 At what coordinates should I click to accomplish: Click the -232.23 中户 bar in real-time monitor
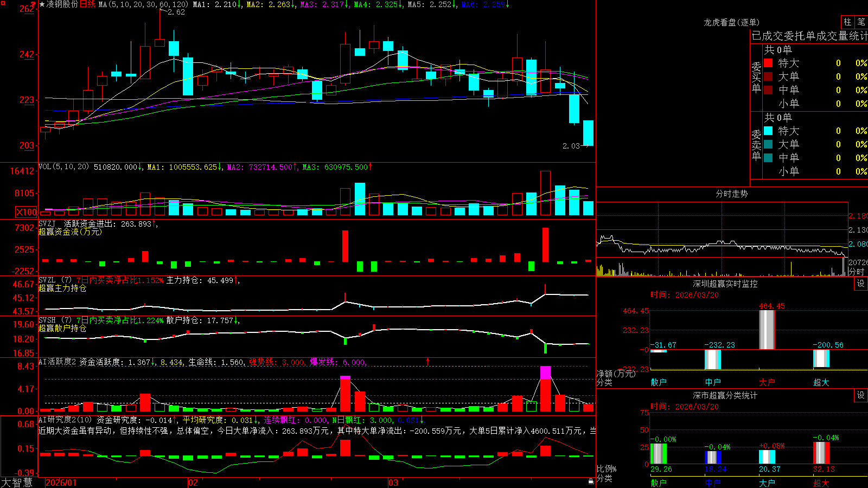pyautogui.click(x=713, y=359)
